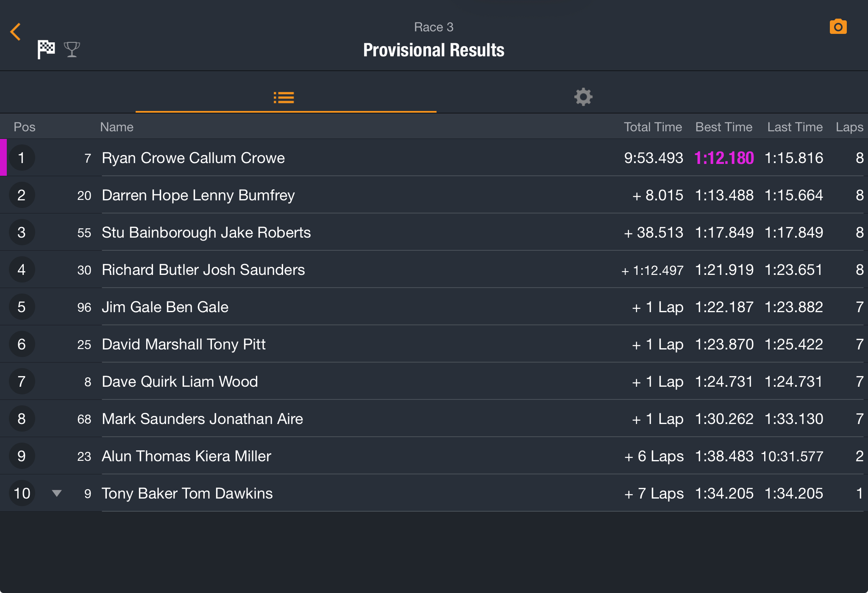Sort by the Best Time column header
Screen dimensions: 868x593
point(724,127)
